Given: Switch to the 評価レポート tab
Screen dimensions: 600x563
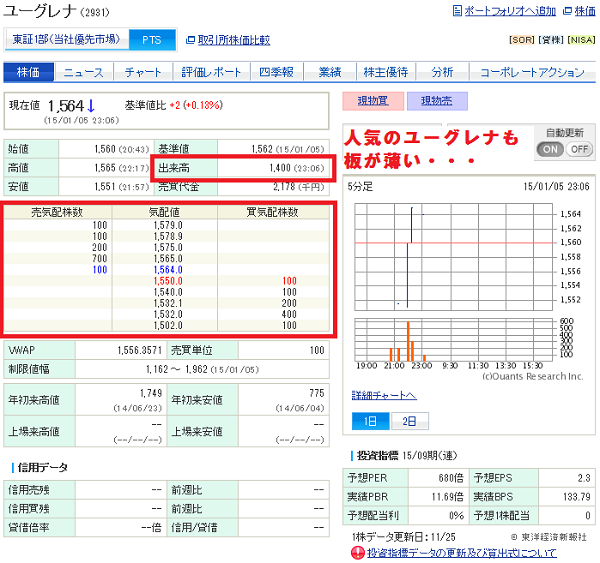Looking at the screenshot, I should click(x=211, y=72).
